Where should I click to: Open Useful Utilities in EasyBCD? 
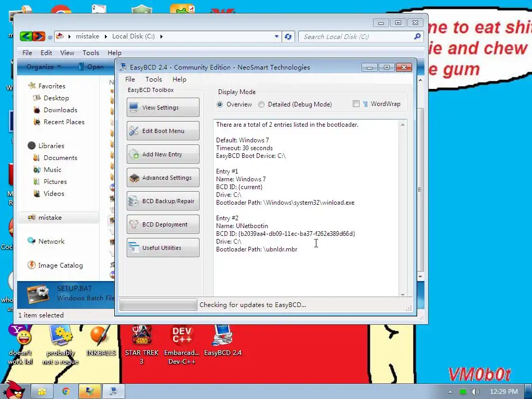163,248
